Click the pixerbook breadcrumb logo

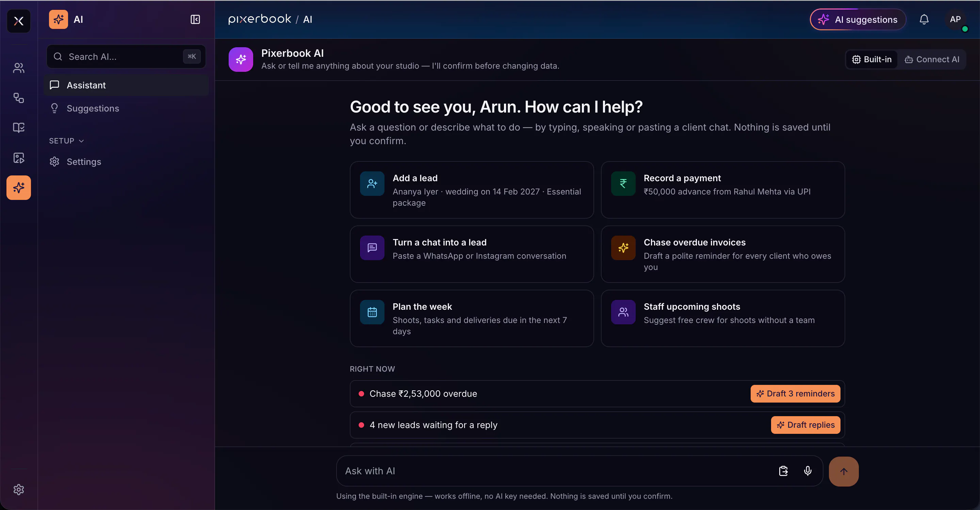(260, 19)
